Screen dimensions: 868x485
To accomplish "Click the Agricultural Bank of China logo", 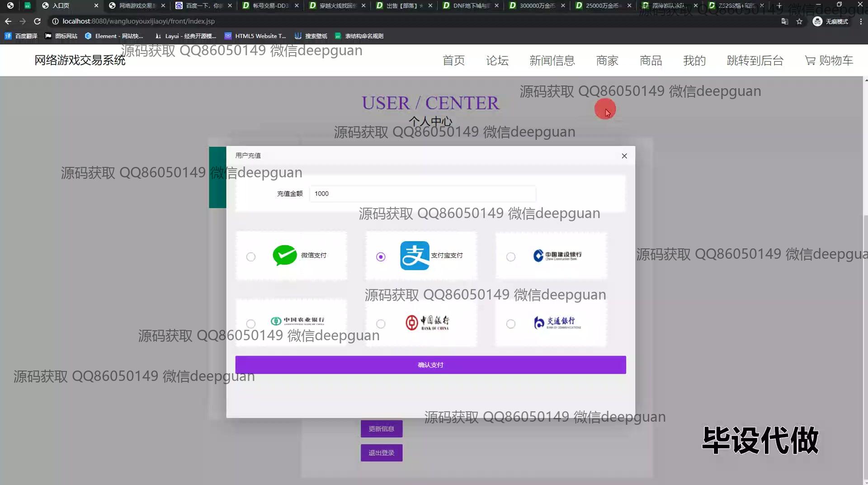I will pyautogui.click(x=297, y=321).
